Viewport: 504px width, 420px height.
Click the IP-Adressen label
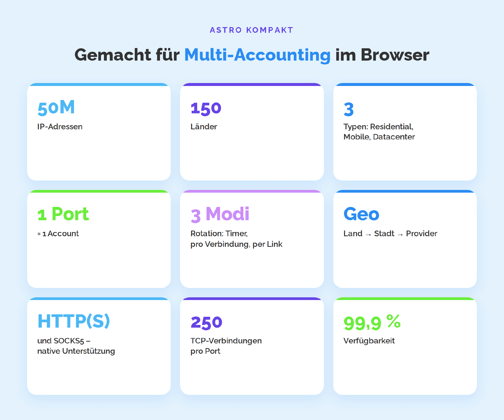tap(60, 127)
